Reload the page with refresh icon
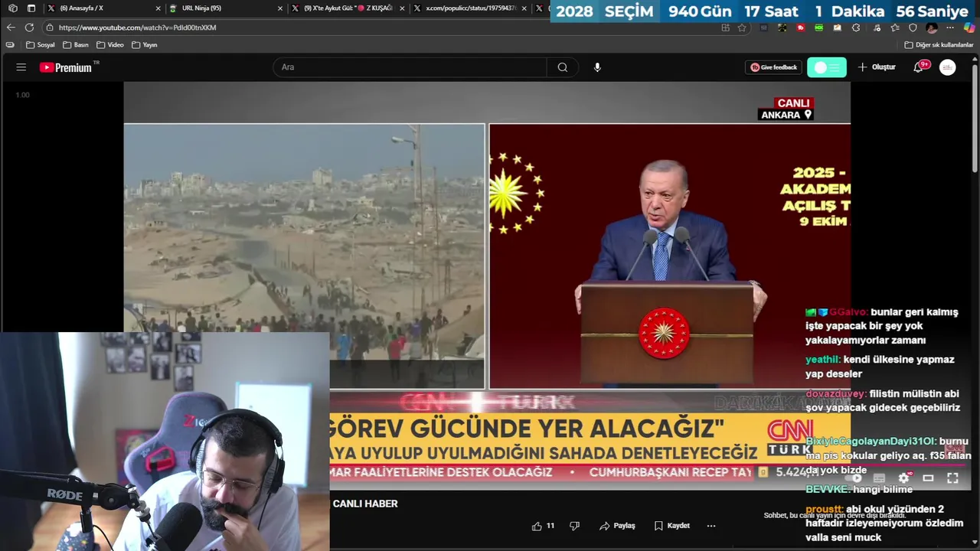Image resolution: width=980 pixels, height=551 pixels. [29, 28]
